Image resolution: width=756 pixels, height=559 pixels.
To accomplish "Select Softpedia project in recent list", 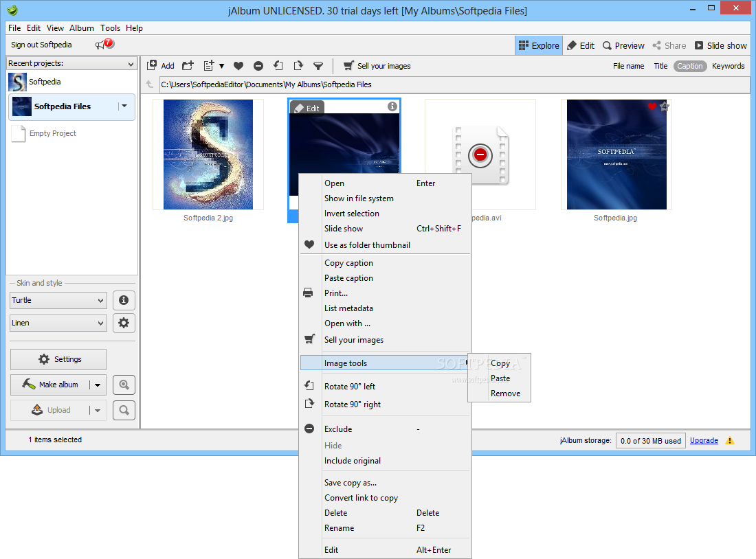I will 71,82.
